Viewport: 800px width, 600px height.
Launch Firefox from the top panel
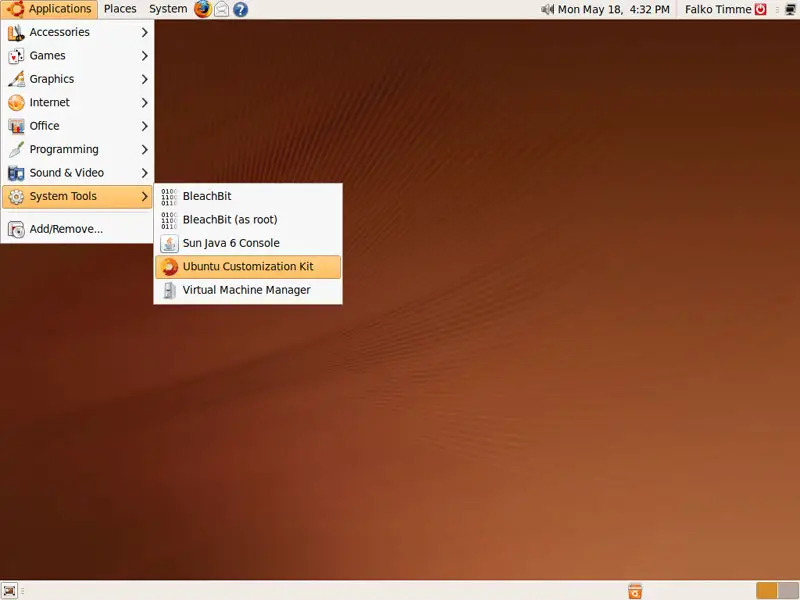(x=203, y=9)
